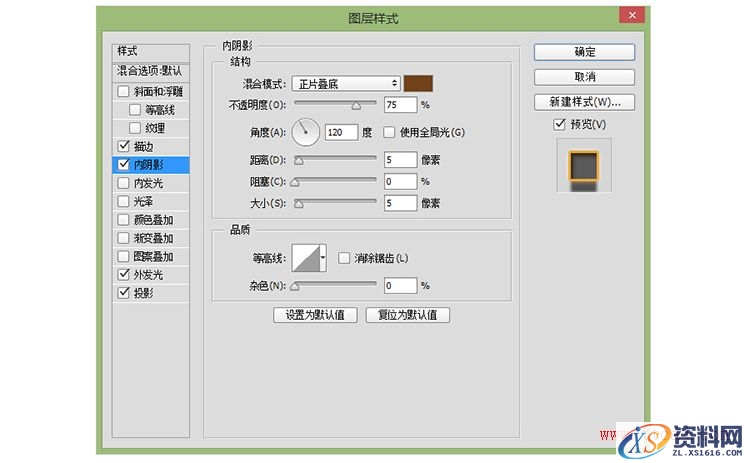Click the style preview thumbnail
Screen dimensions: 750x463
(584, 165)
